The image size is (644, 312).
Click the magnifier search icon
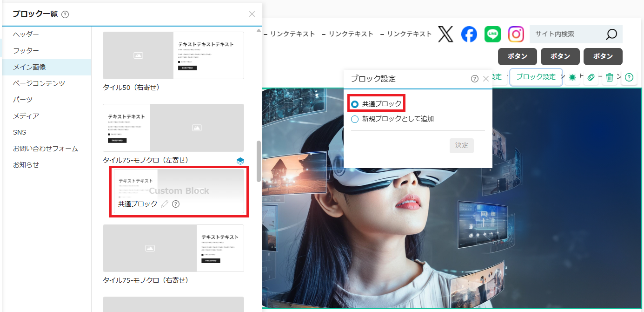(x=611, y=34)
